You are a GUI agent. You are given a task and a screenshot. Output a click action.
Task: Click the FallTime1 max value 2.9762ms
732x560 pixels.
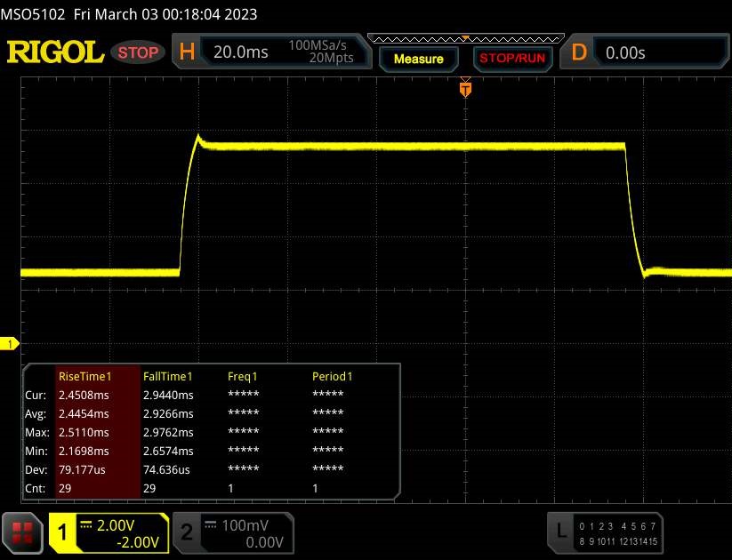pos(168,433)
